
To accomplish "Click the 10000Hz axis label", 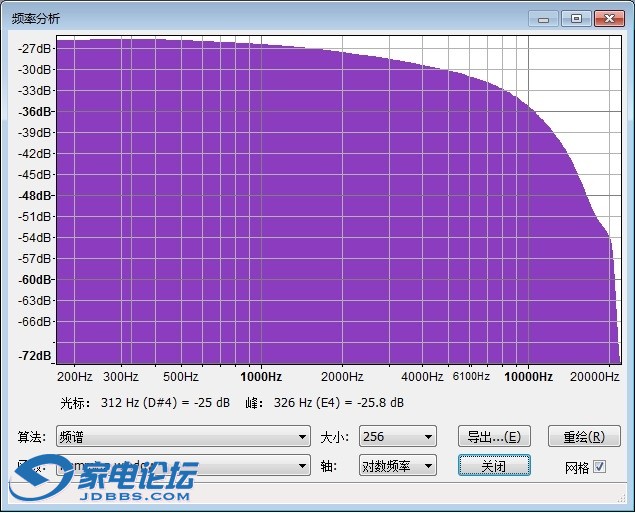I will coord(528,377).
